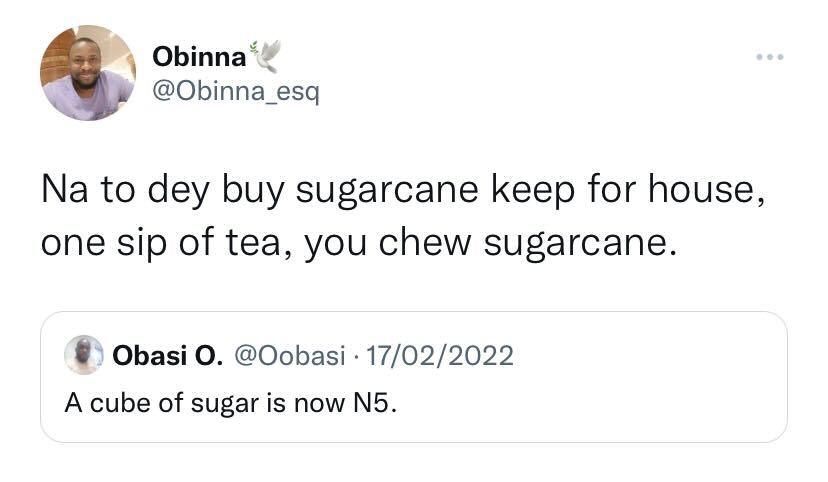The height and width of the screenshot is (482, 828).
Task: Visit the @Obinna_esq handle
Action: [x=235, y=92]
